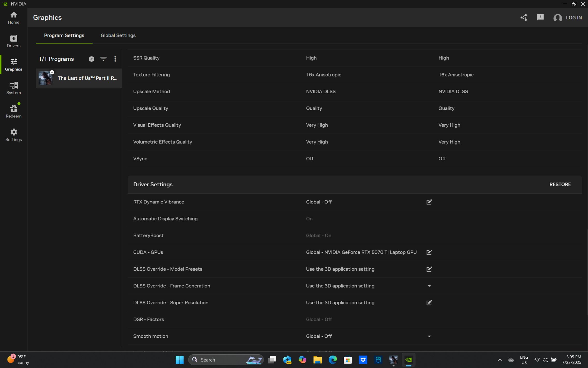Open Dropbox from taskbar
Screen dimensions: 588x368
(x=363, y=360)
